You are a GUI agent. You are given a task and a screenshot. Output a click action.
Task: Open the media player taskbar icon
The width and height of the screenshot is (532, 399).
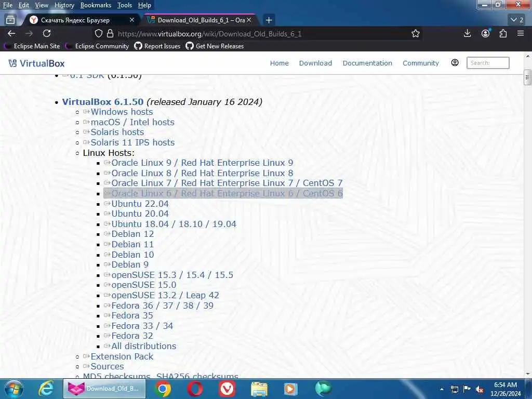pos(291,389)
